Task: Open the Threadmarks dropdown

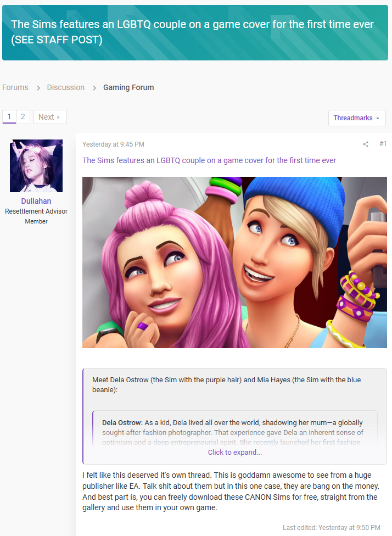Action: [357, 118]
